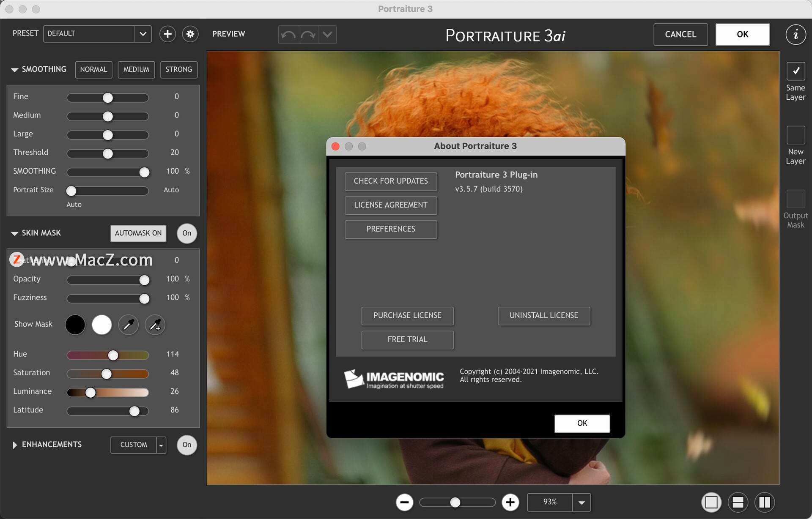Click the undo arrow icon
The image size is (812, 519).
coord(288,34)
